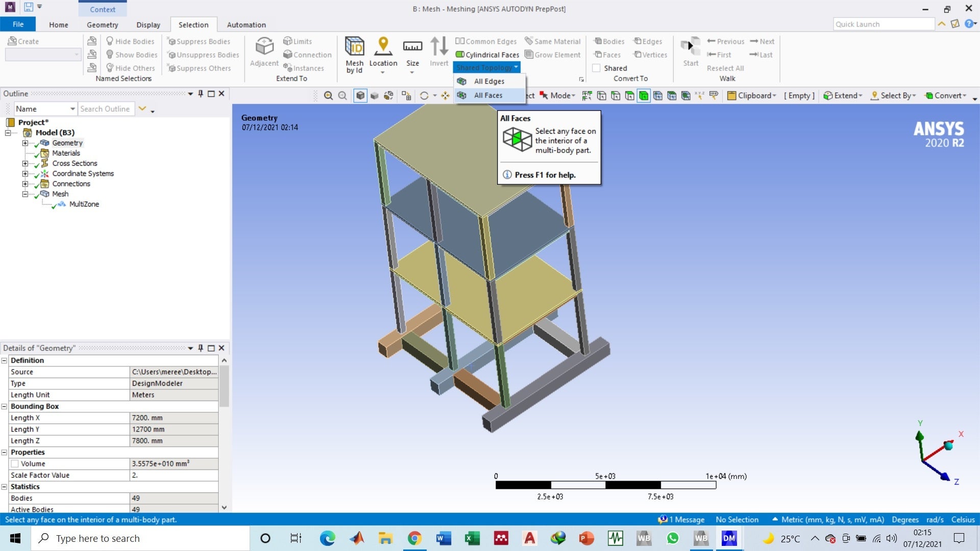
Task: Pin the Outline panel
Action: pyautogui.click(x=201, y=93)
